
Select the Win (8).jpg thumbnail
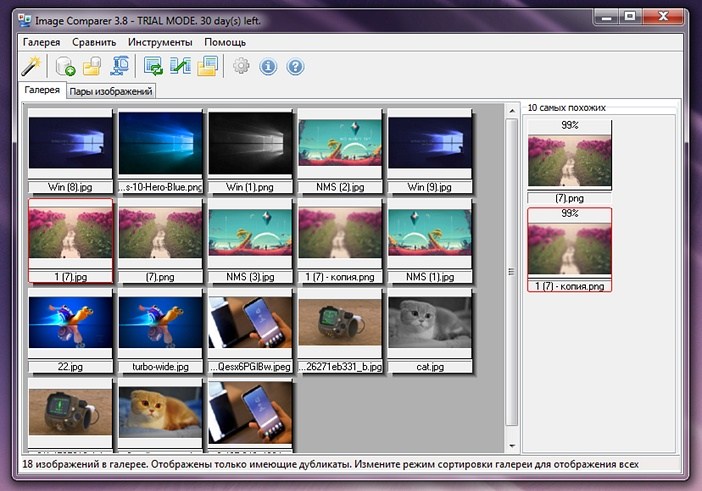[70, 146]
